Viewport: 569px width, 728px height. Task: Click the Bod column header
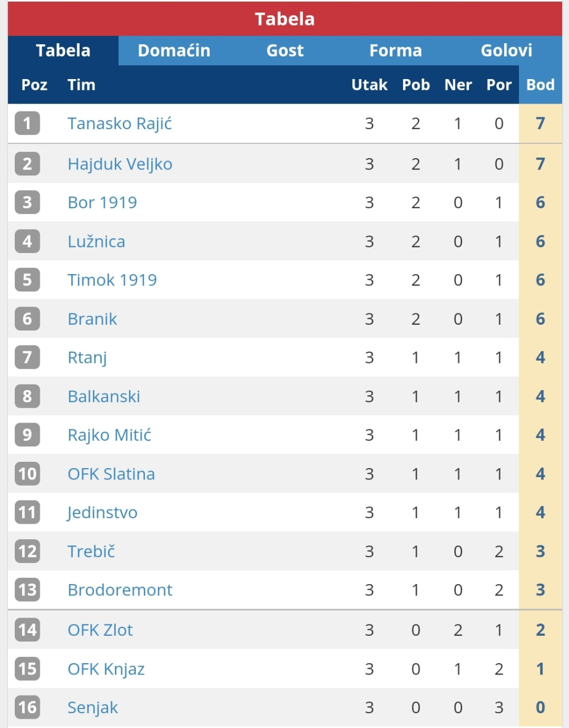pos(540,85)
